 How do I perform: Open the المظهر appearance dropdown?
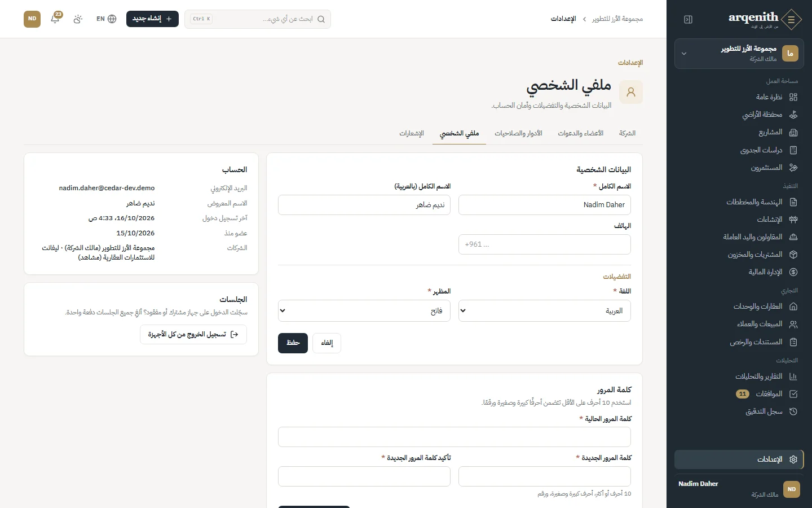coord(364,311)
